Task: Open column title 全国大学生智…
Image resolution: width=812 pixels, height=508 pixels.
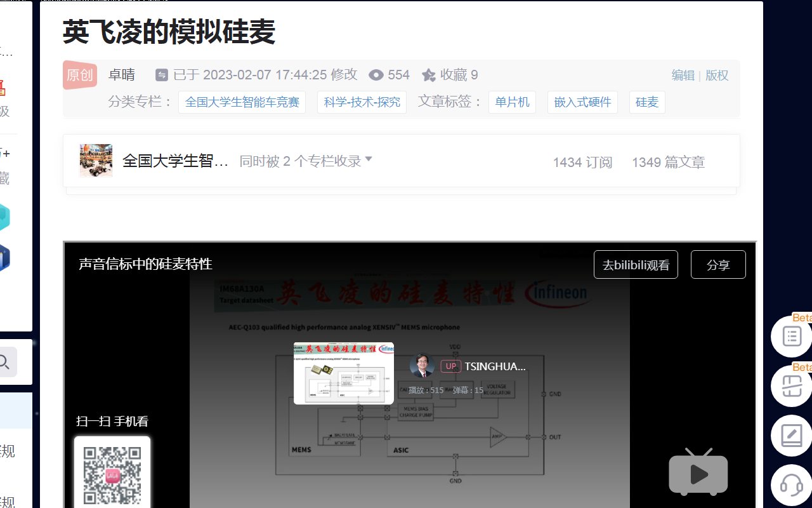Action: [175, 161]
